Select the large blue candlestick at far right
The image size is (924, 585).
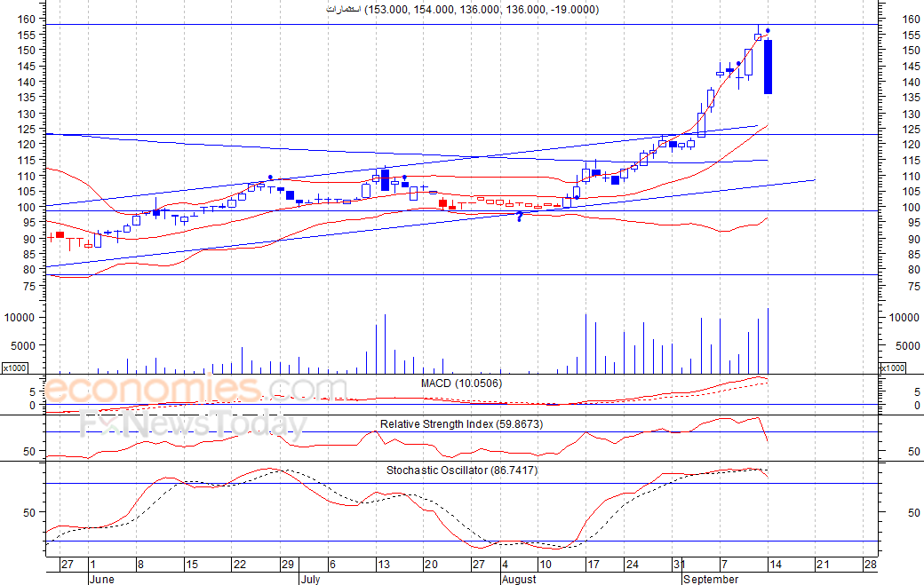[x=768, y=67]
